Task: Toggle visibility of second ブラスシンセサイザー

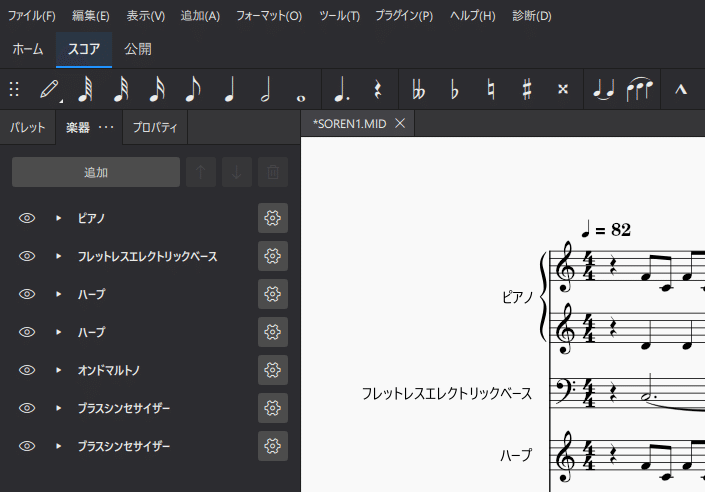Action: [x=27, y=446]
